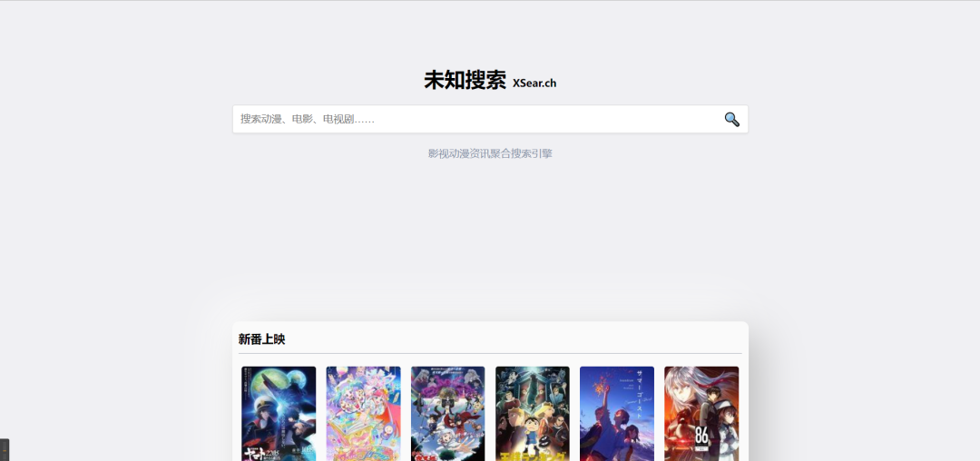The width and height of the screenshot is (980, 461).
Task: Open the colorful pink idol anime poster
Action: [363, 414]
